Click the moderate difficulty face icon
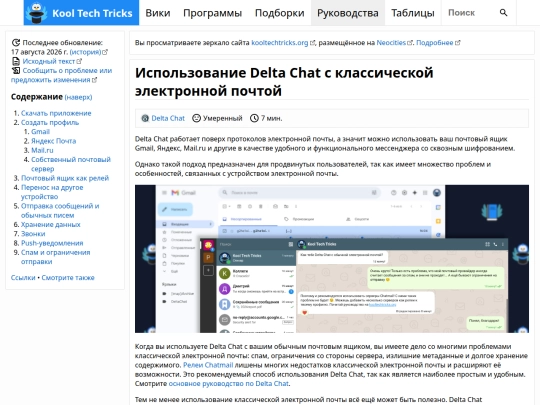This screenshot has width=540, height=405. (196, 118)
